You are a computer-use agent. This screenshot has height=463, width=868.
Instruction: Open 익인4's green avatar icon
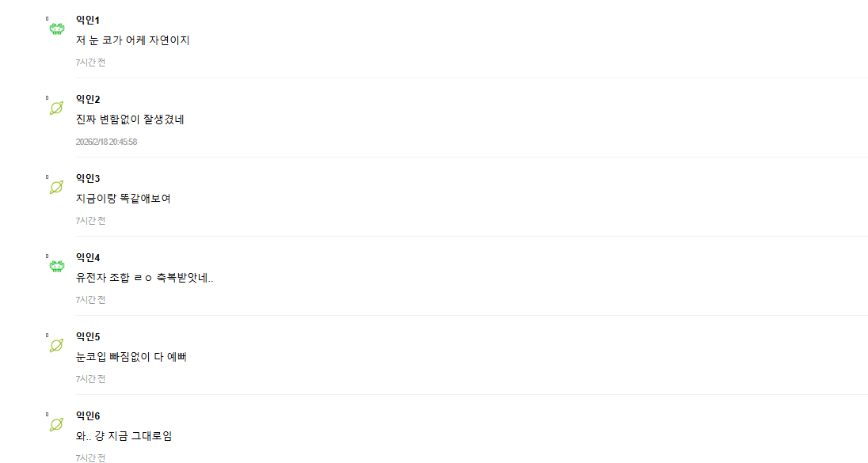point(56,266)
